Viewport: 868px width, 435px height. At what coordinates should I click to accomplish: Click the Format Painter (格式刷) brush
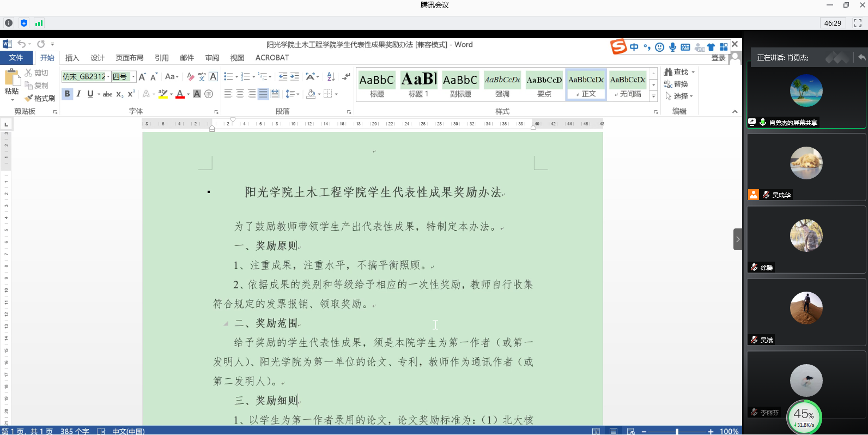(40, 98)
